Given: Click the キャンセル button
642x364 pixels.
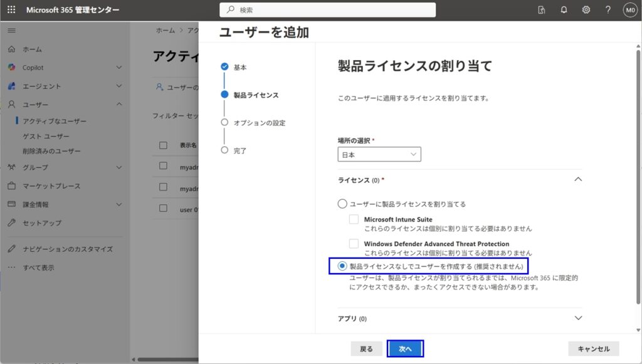Looking at the screenshot, I should (x=593, y=349).
